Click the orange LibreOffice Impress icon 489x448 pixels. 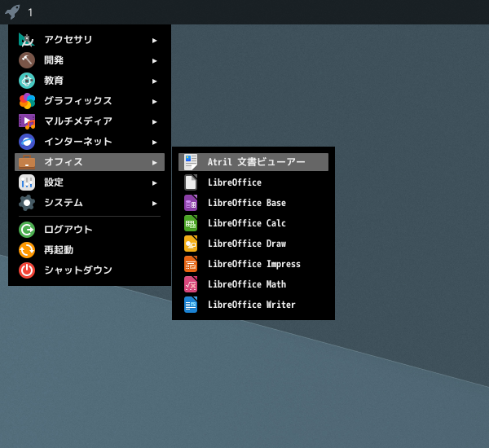(191, 264)
